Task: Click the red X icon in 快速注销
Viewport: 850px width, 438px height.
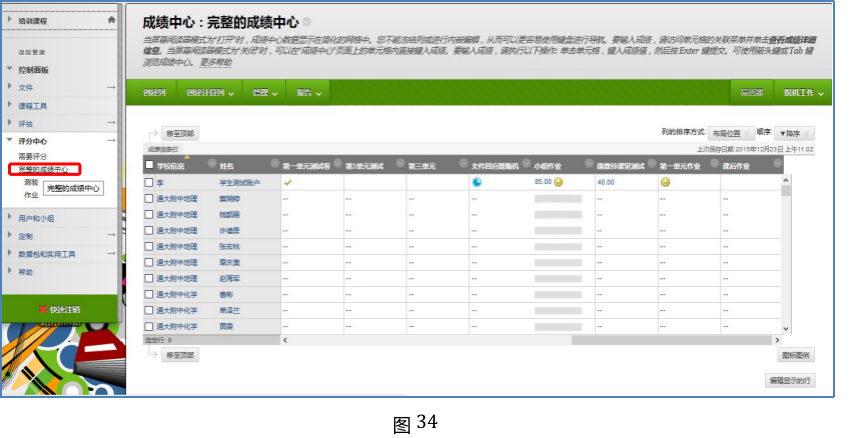Action: pos(43,309)
